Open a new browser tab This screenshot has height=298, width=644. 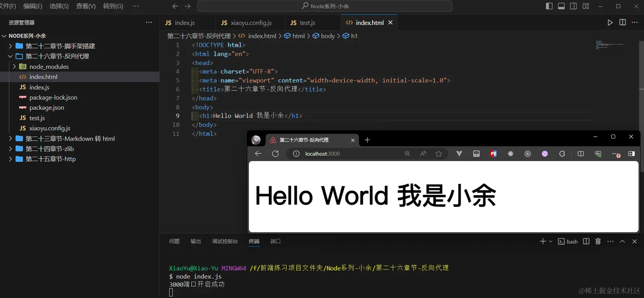[x=367, y=140]
